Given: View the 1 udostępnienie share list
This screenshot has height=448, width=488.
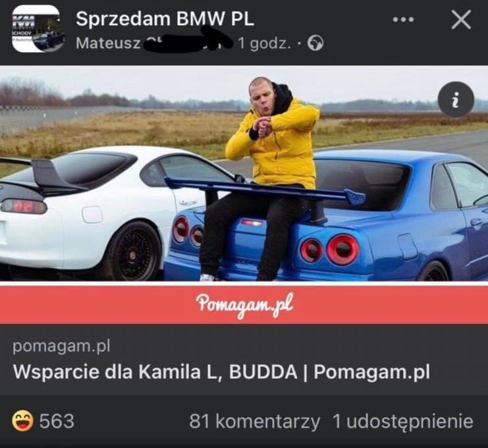Looking at the screenshot, I should 403,422.
